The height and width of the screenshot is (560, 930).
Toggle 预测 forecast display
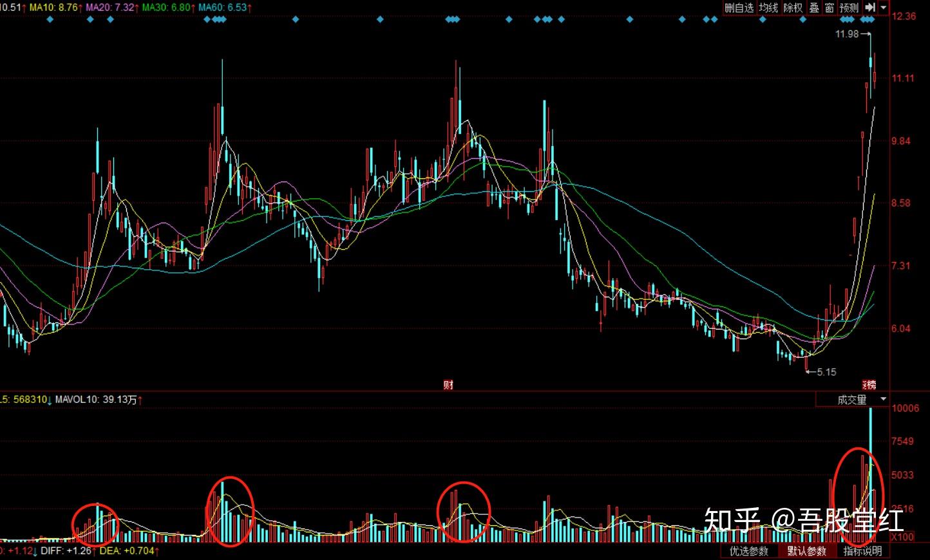[849, 8]
